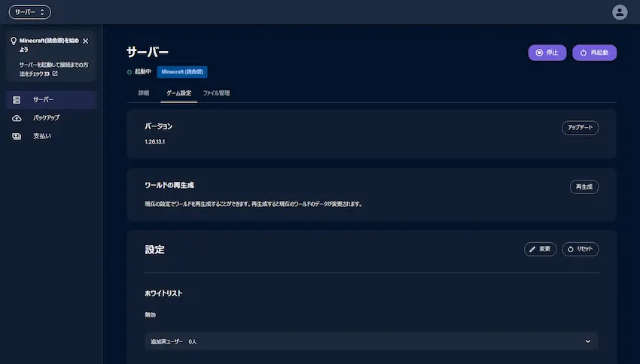Viewport: 640px width, 364px height.
Task: Click the stop icon in 停止 button
Action: point(539,53)
